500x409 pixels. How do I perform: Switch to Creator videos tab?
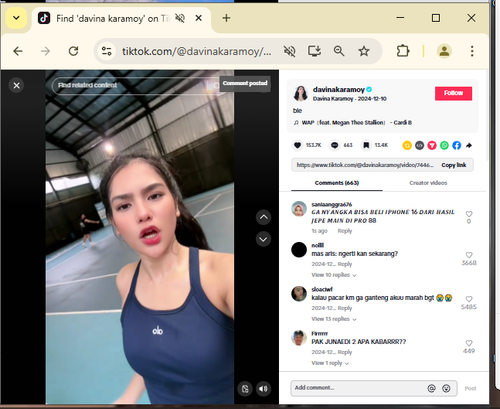click(428, 183)
